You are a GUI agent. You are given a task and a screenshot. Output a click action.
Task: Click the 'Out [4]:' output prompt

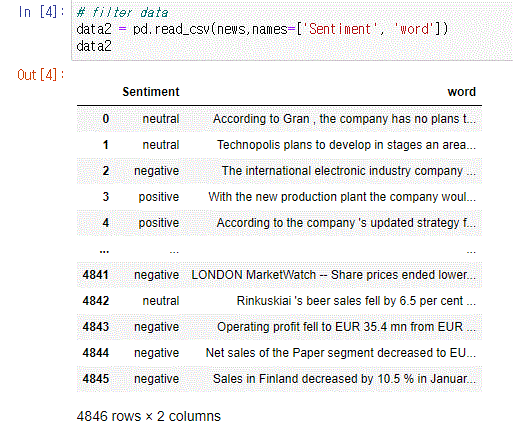(x=40, y=75)
